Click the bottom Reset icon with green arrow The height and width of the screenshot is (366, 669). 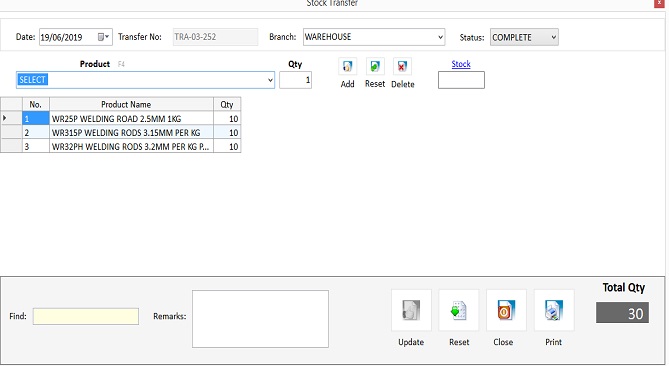pos(459,310)
